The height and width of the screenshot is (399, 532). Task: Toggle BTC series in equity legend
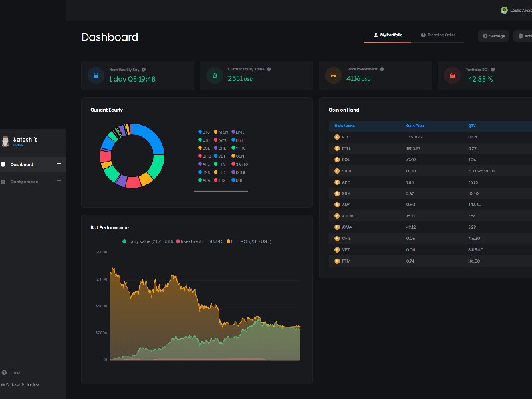pyautogui.click(x=204, y=132)
